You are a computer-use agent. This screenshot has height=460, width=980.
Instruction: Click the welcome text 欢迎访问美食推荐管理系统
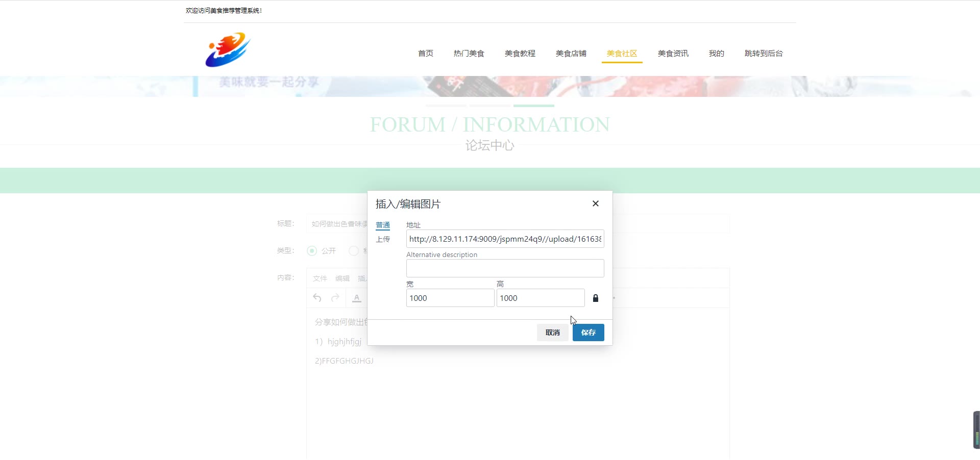click(x=224, y=10)
